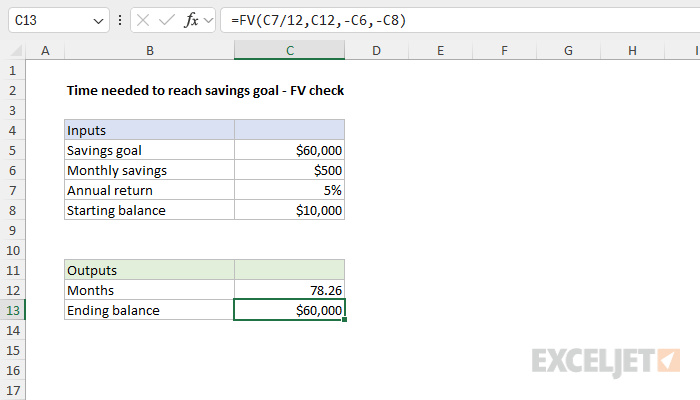Select row 10 header
This screenshot has width=700, height=400.
[x=12, y=250]
